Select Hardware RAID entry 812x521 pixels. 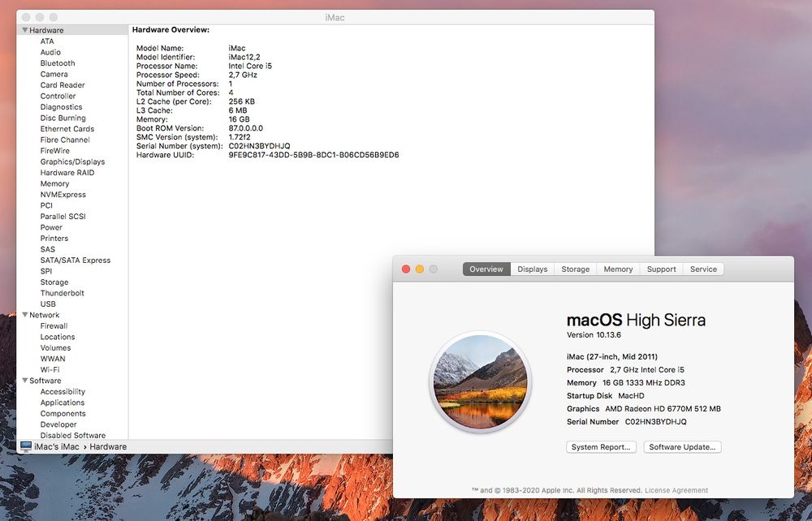tap(67, 173)
